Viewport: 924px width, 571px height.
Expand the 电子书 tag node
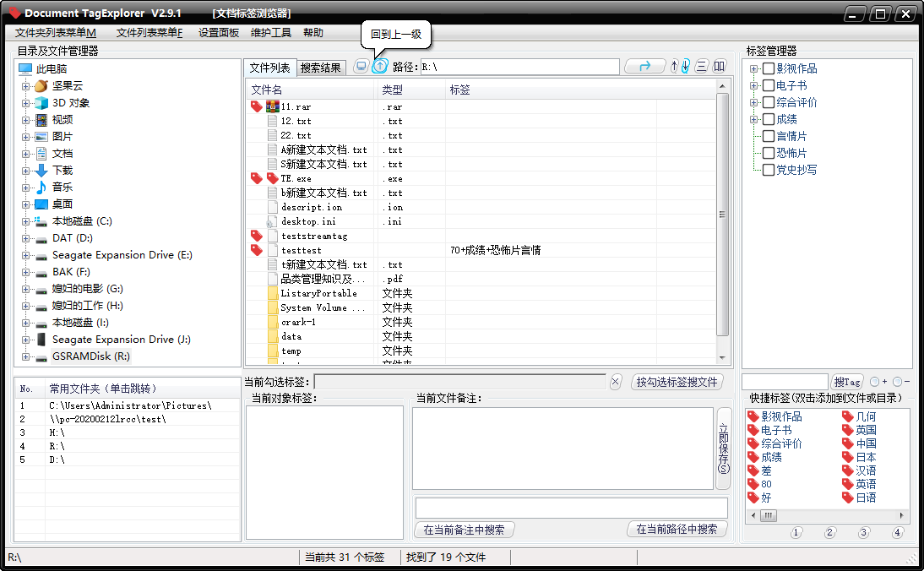pyautogui.click(x=753, y=85)
